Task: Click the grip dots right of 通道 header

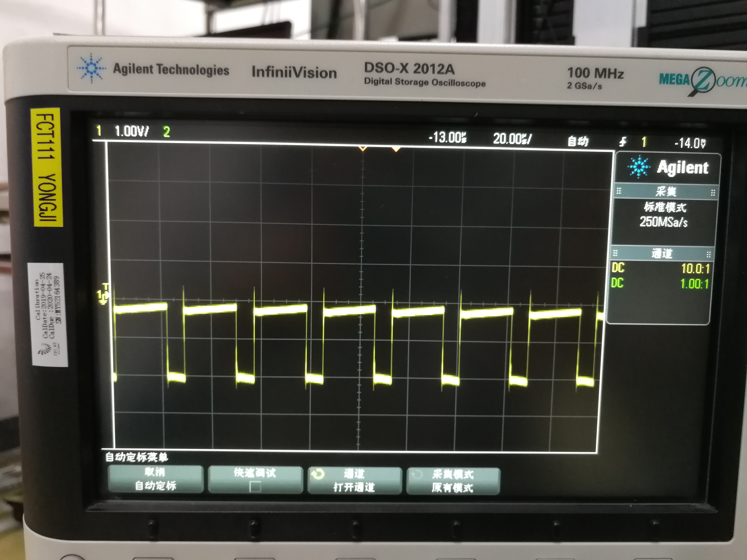Action: [709, 254]
